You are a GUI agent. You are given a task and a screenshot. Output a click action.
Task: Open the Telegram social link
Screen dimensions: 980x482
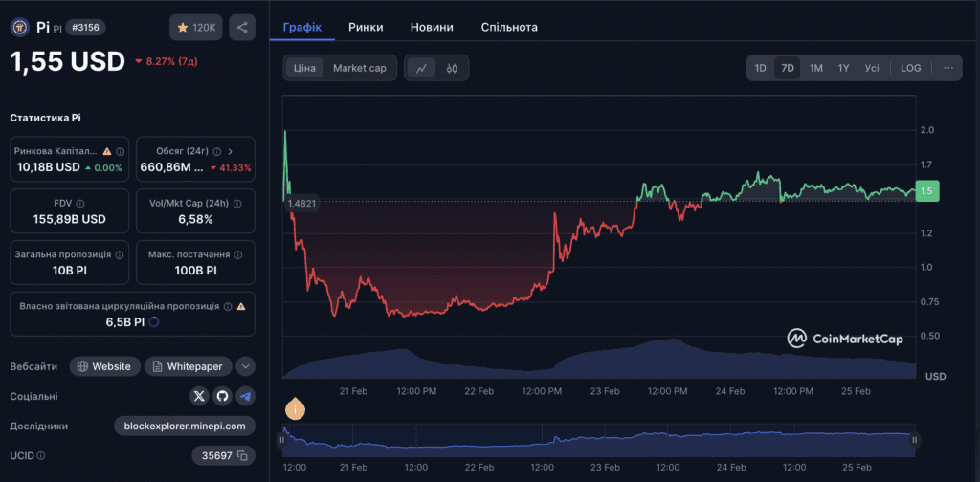click(246, 396)
